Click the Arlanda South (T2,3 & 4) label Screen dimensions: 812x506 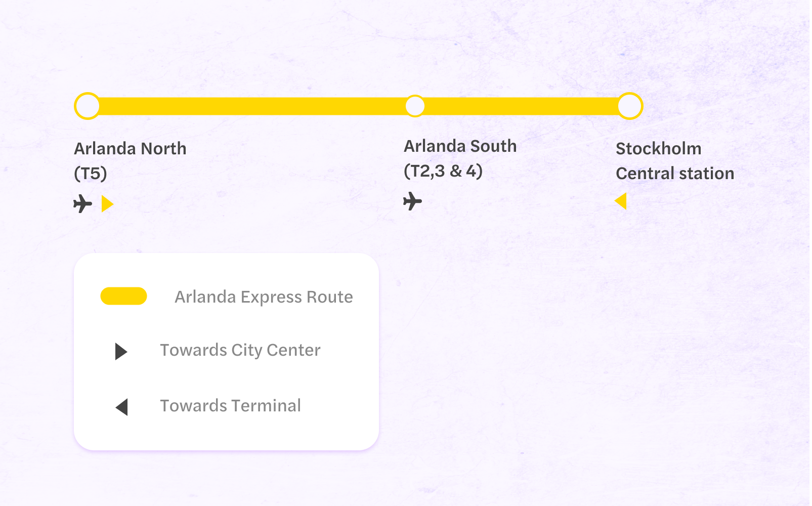[460, 159]
